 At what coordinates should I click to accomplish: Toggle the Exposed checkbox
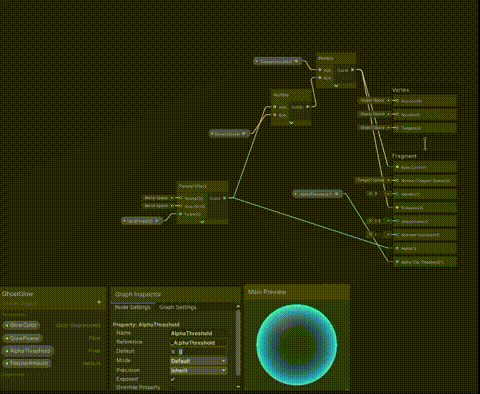click(173, 379)
